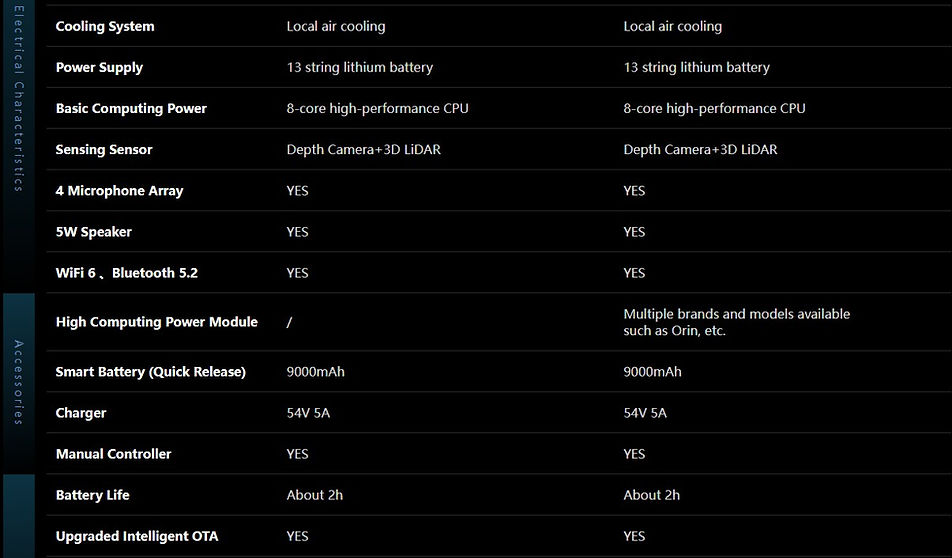
Task: Click the Manual Controller row label
Action: click(114, 454)
